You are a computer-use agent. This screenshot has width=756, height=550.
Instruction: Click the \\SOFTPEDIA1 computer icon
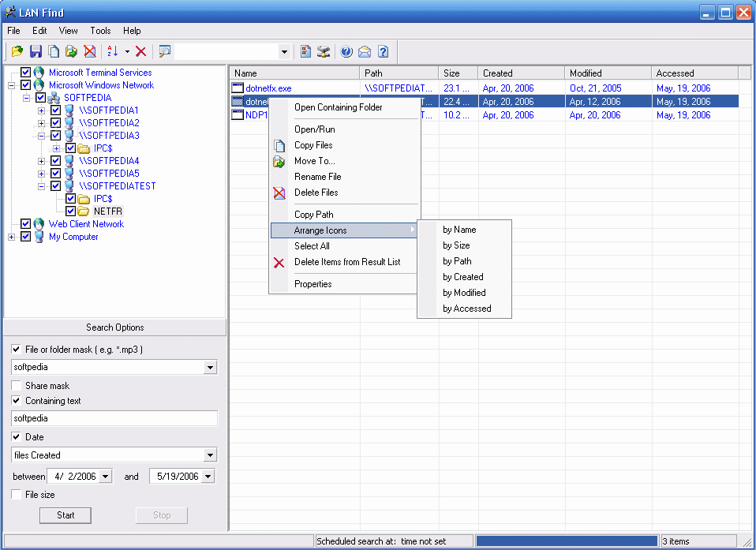tap(69, 110)
